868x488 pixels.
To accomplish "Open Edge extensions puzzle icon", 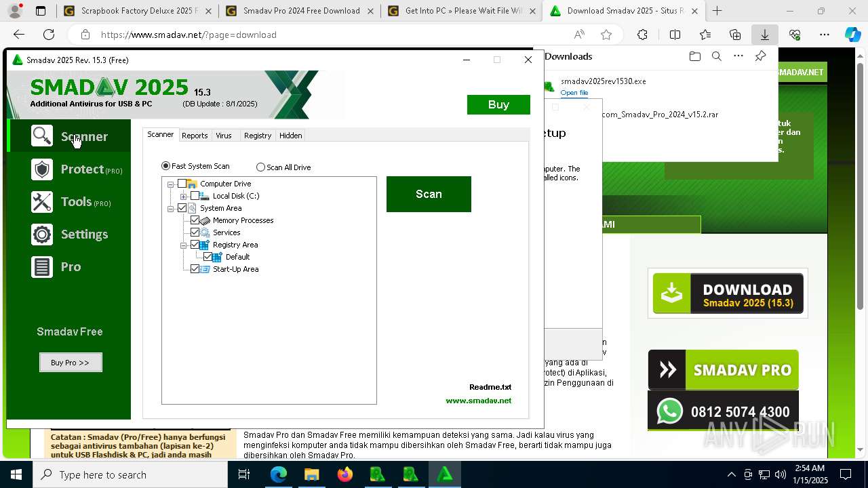I will [642, 35].
